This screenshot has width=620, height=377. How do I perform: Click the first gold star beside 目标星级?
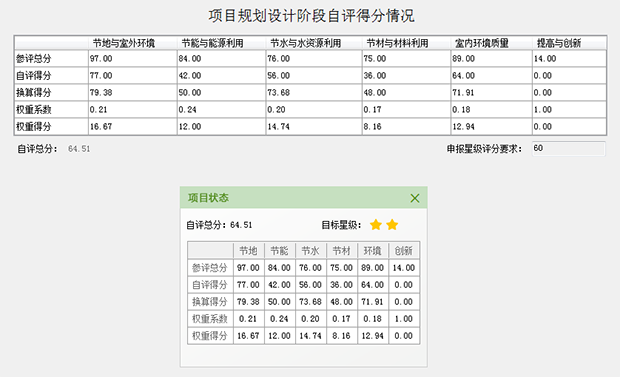376,225
